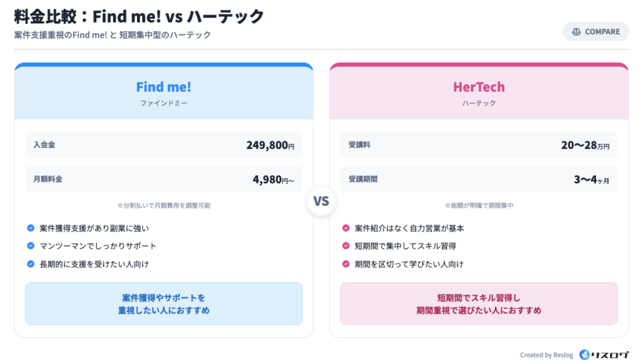
Task: Click pink checkmark beside 期間を区切って学びたい人向け
Action: (x=345, y=264)
